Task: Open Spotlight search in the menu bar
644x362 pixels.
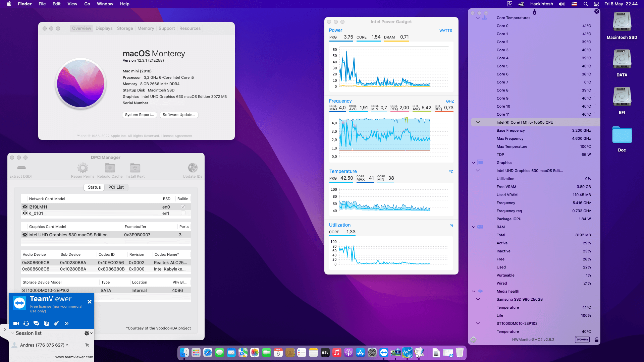Action: point(586,4)
